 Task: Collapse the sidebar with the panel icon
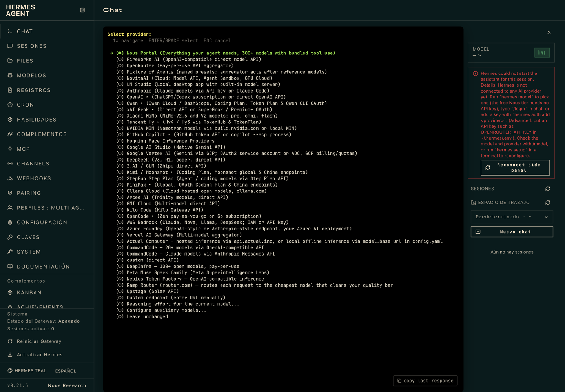pyautogui.click(x=82, y=10)
